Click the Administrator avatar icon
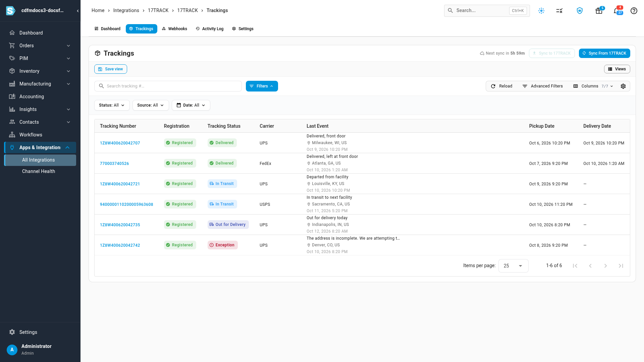This screenshot has width=644, height=362. pyautogui.click(x=12, y=350)
